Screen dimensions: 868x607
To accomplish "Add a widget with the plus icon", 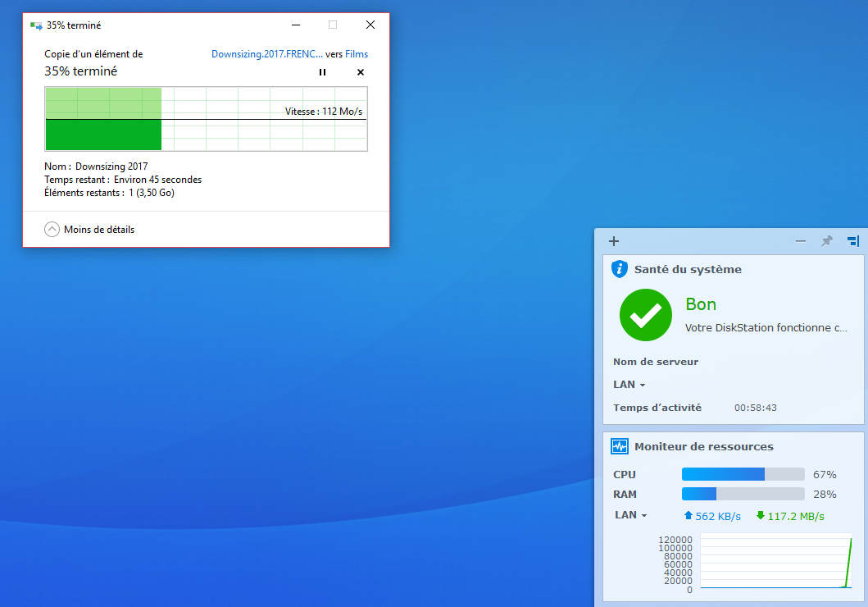I will (x=614, y=241).
